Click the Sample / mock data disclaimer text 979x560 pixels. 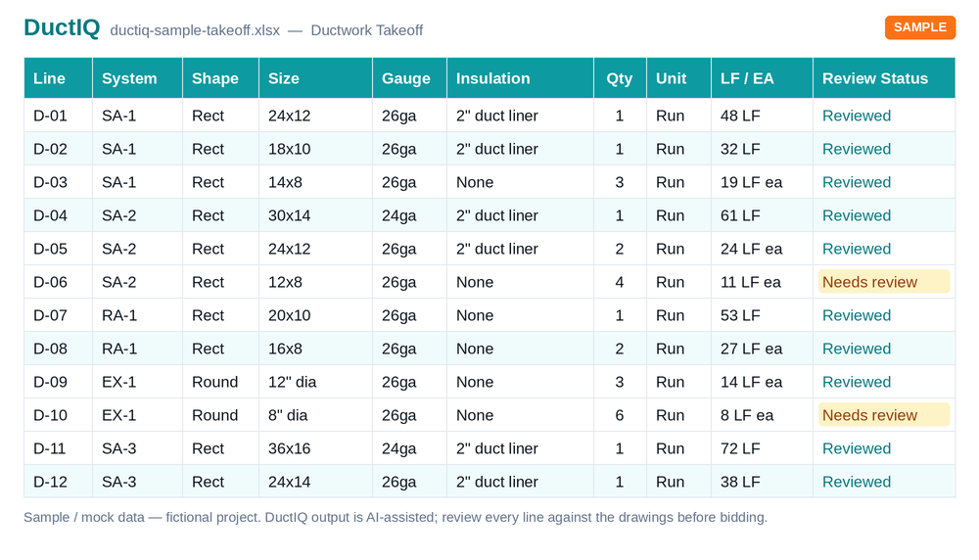coord(396,517)
